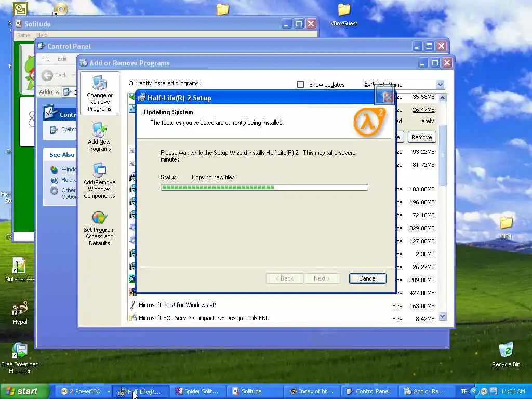Enable the Show updates checkbox

(301, 85)
